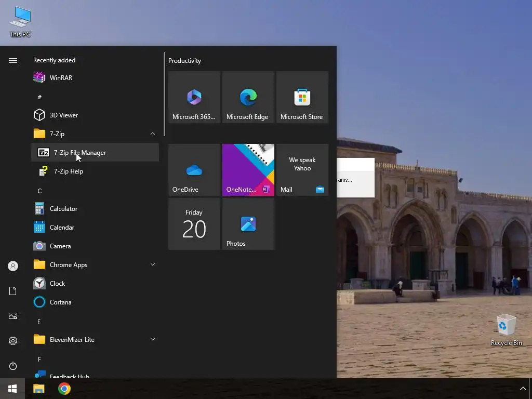Open Feedback Hub
The height and width of the screenshot is (399, 532).
click(95, 374)
